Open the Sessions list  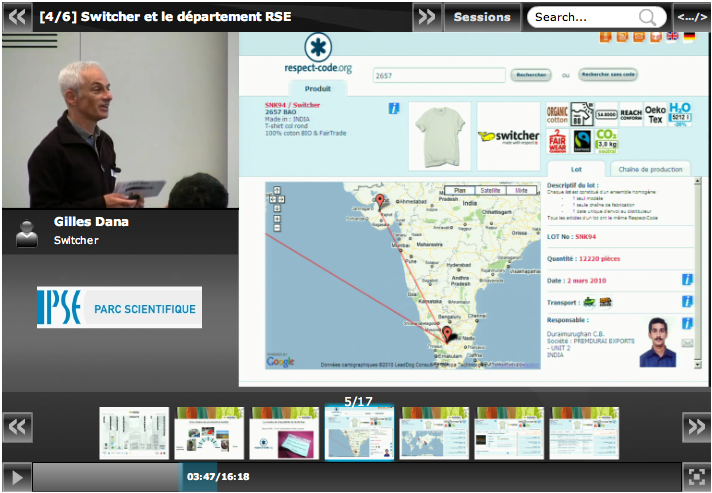482,17
